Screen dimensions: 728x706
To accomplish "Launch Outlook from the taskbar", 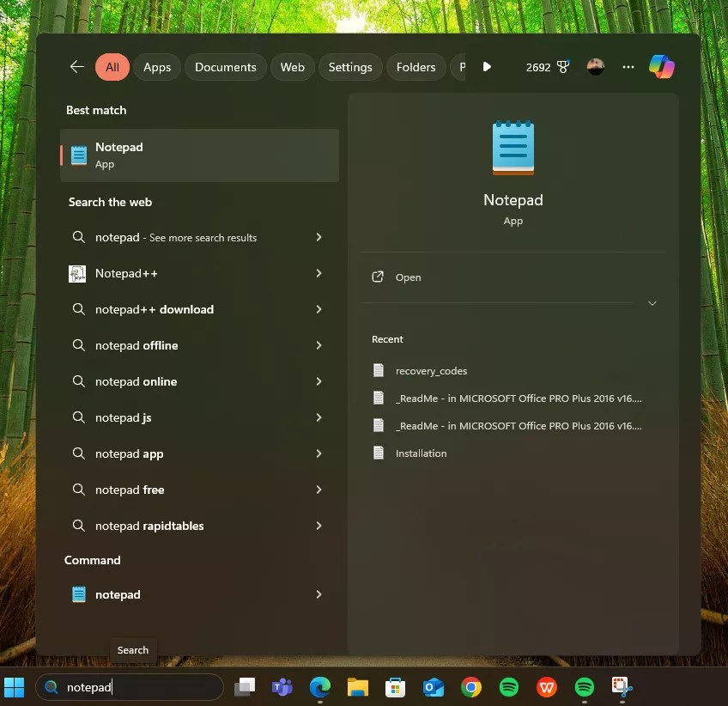I will (x=433, y=687).
